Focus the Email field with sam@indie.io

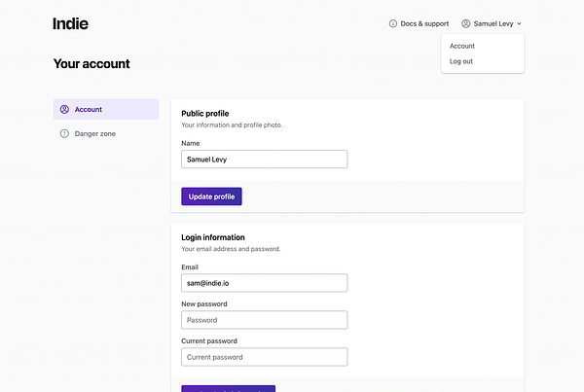[x=265, y=283]
